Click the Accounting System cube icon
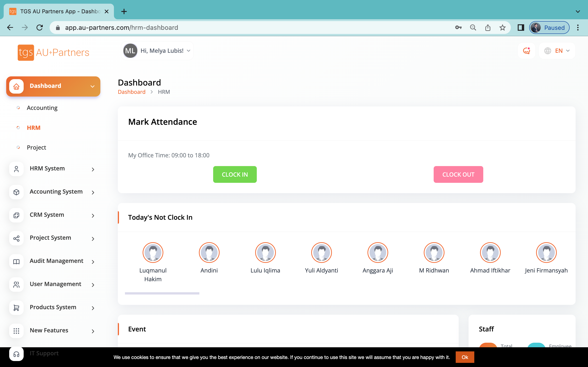This screenshot has height=367, width=588. point(16,192)
